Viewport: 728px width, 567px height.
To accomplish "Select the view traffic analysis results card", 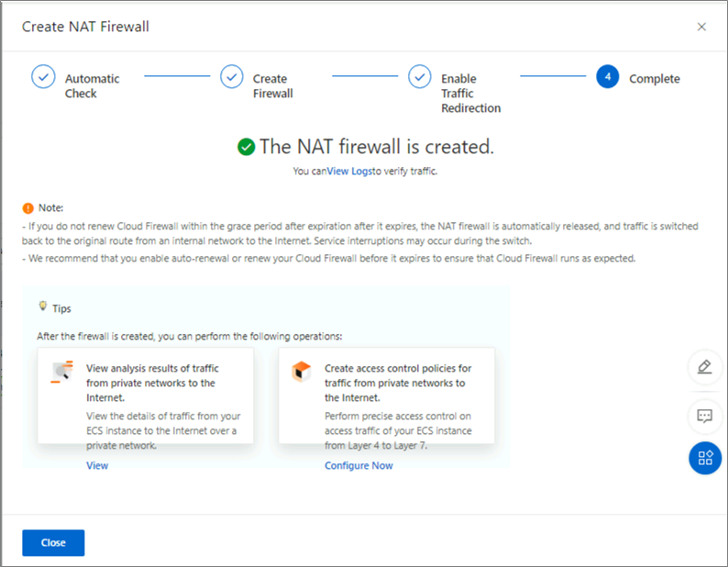I will pyautogui.click(x=146, y=396).
